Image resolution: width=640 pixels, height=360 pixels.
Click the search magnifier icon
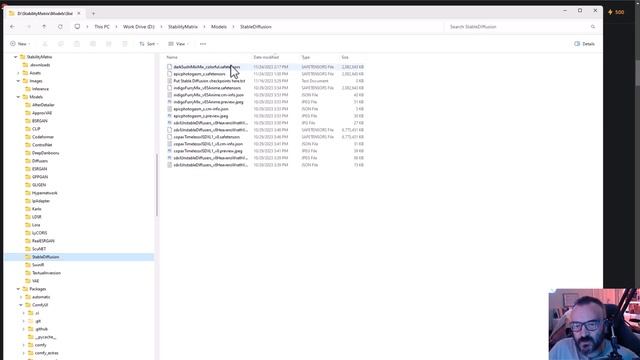(593, 27)
